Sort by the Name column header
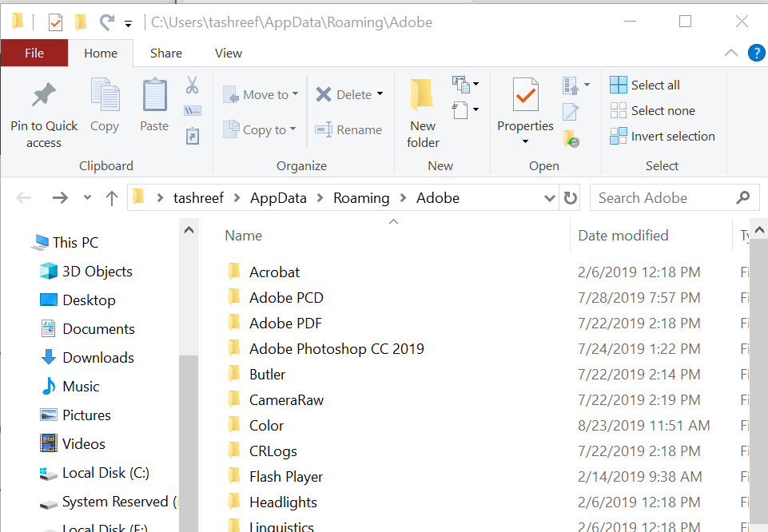 click(x=244, y=236)
